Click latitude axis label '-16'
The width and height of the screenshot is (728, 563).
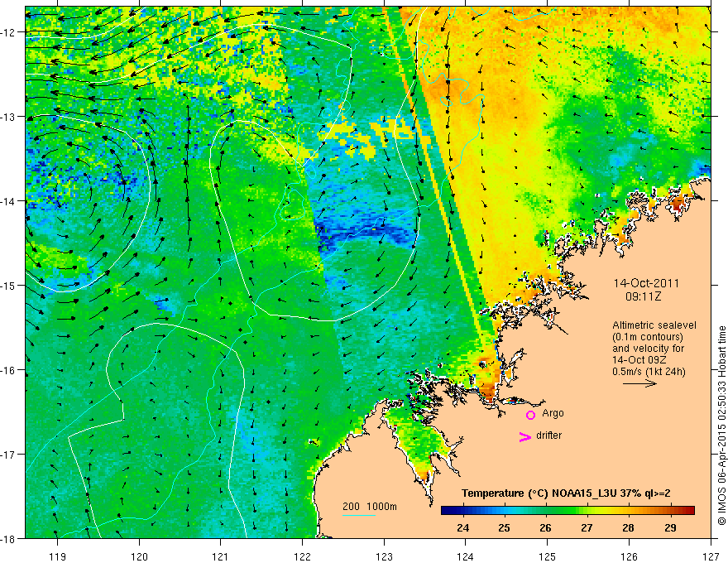click(x=9, y=370)
